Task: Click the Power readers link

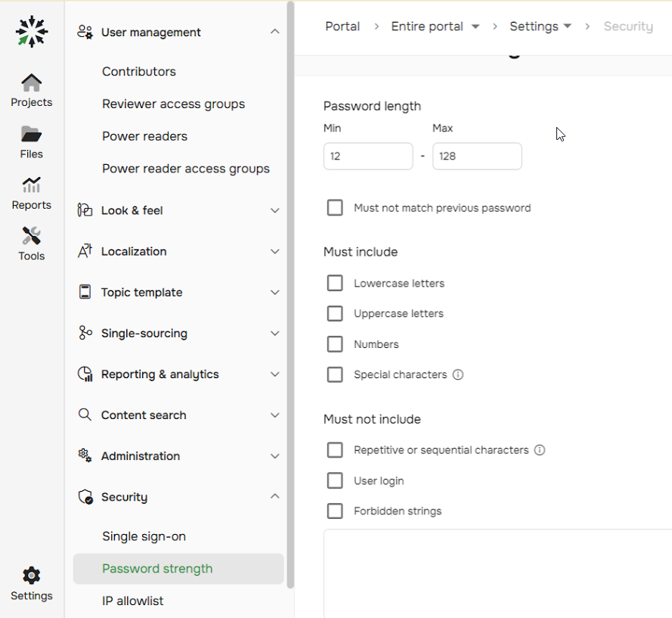Action: coord(144,136)
